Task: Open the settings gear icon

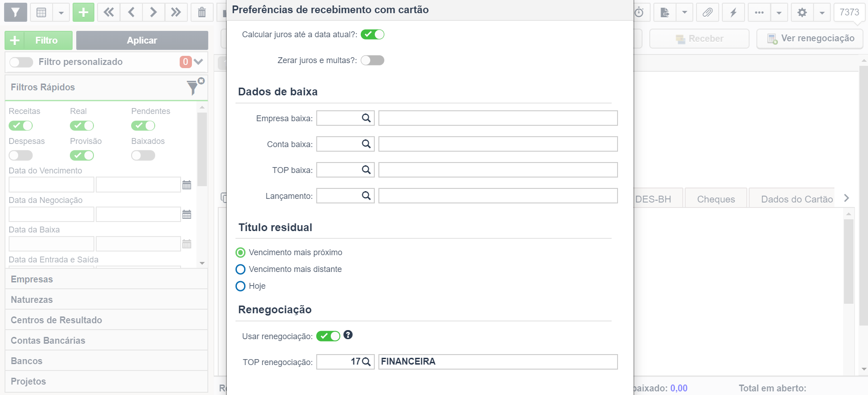Action: coord(802,12)
